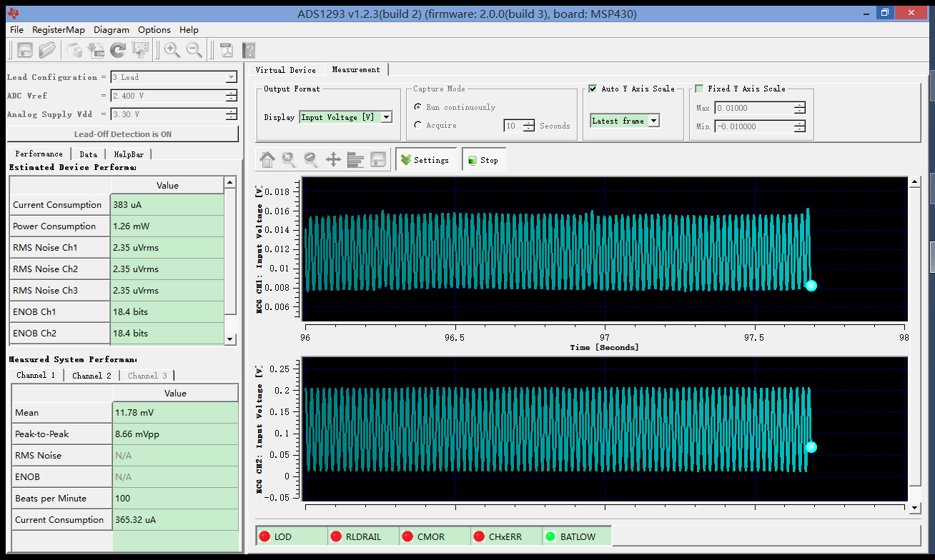Click the refresh arrow toolbar icon
The width and height of the screenshot is (935, 560).
(118, 50)
